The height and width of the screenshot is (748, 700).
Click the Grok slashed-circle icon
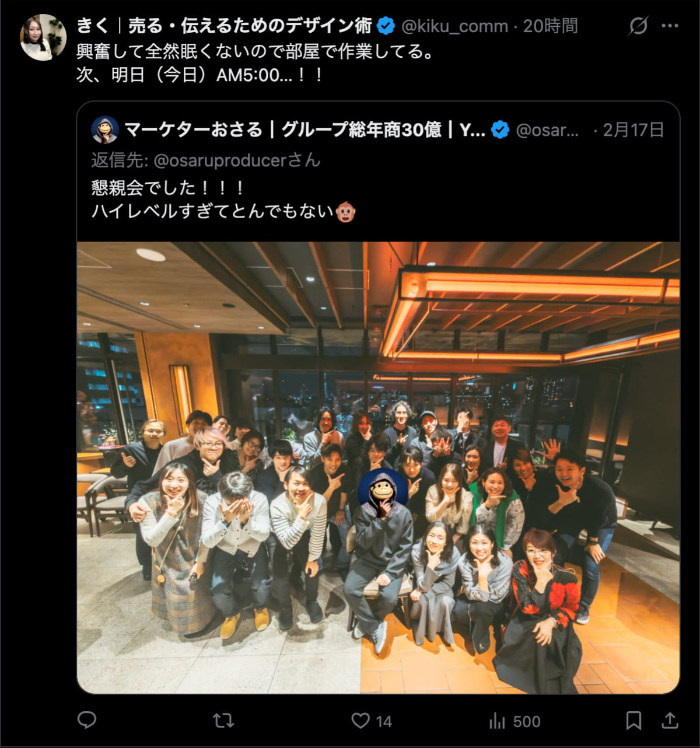[x=638, y=26]
